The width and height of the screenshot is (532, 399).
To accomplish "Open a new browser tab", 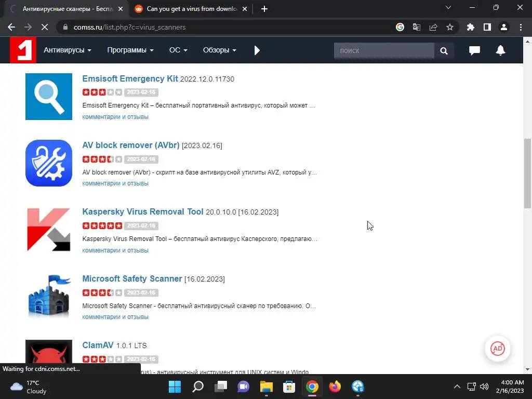I will click(x=264, y=9).
